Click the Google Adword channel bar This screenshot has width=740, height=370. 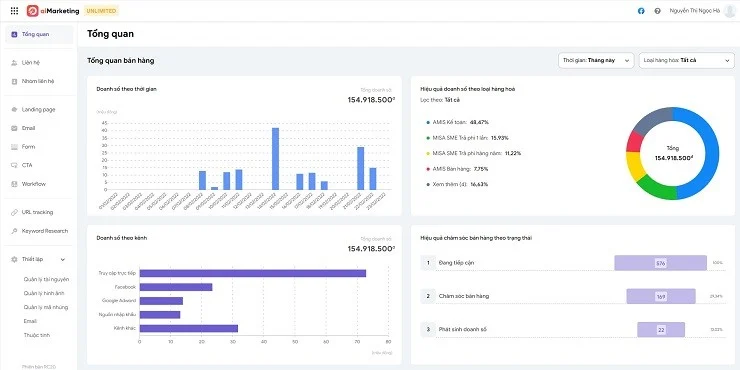[x=161, y=301]
